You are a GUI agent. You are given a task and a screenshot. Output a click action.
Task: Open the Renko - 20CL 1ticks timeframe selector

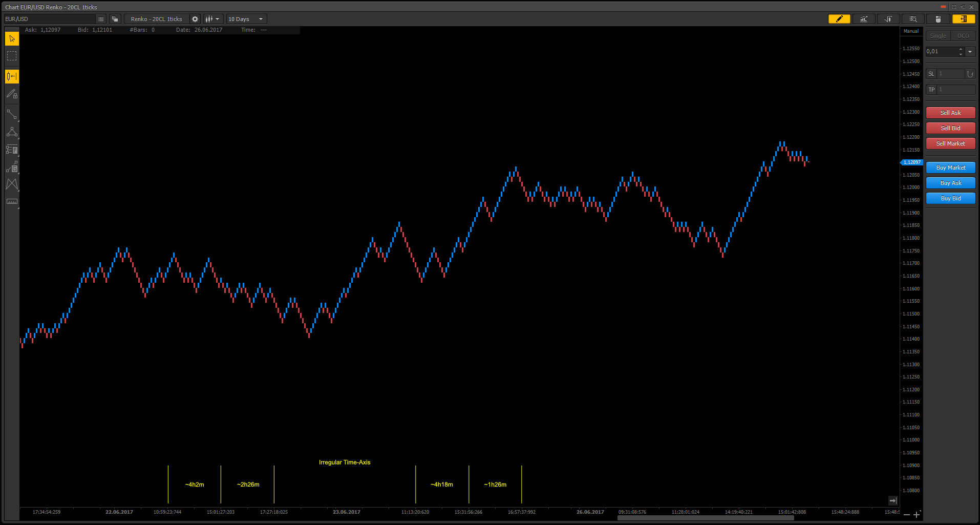157,19
